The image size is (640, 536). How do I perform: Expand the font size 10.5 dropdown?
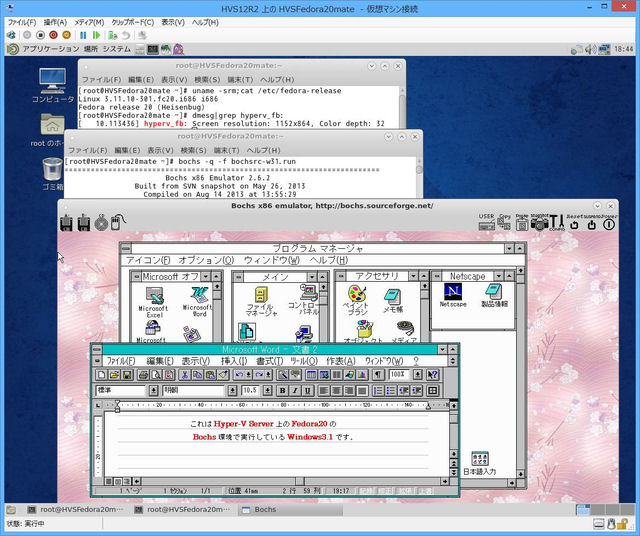tap(267, 391)
